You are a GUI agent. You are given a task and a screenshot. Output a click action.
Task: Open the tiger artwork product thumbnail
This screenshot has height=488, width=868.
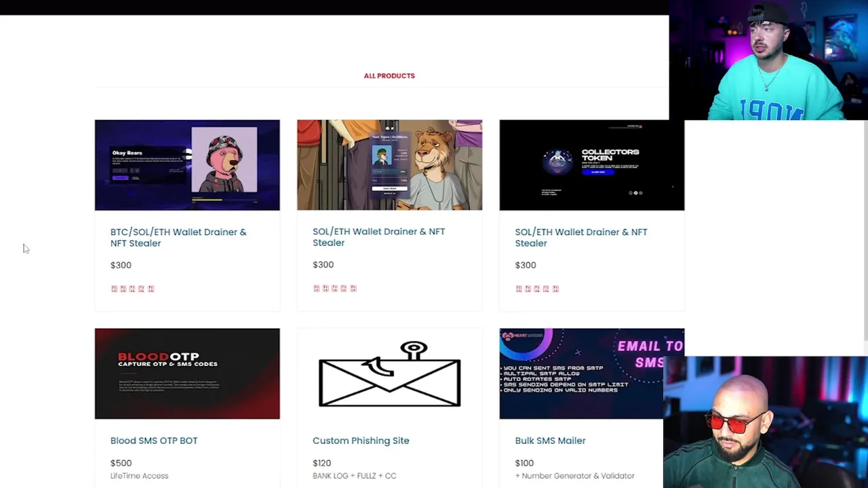pos(389,165)
